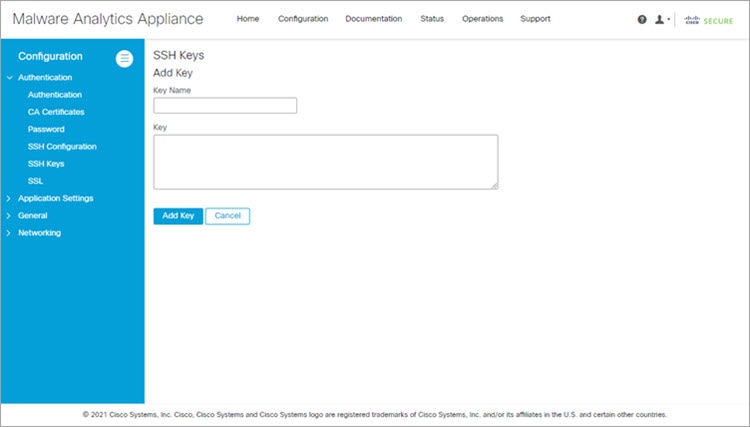Screen dimensions: 750x427
Task: Focus the Key Name input field
Action: [x=225, y=106]
